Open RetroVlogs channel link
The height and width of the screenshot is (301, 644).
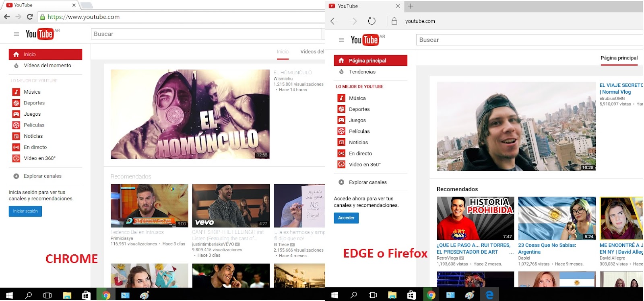447,258
